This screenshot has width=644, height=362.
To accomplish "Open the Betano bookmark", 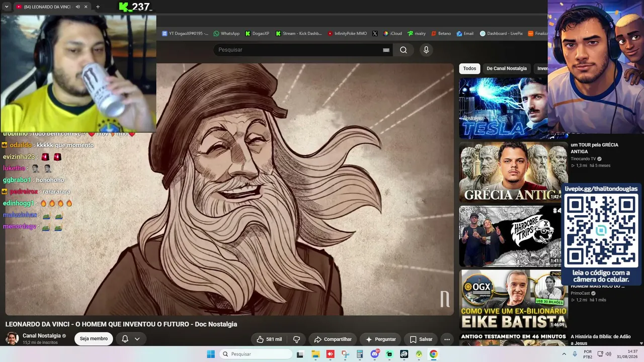I will pyautogui.click(x=441, y=34).
